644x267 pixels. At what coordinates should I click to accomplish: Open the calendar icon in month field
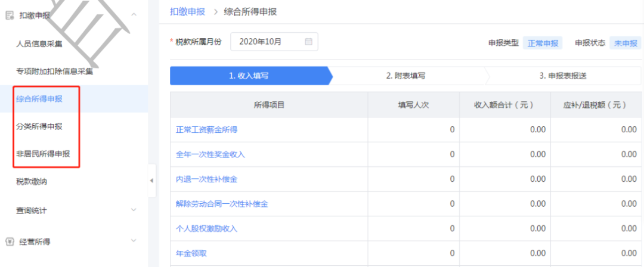[x=308, y=42]
